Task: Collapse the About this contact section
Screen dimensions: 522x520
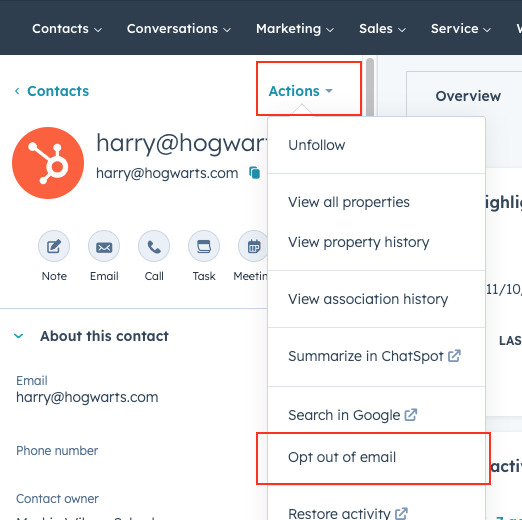Action: coord(19,336)
